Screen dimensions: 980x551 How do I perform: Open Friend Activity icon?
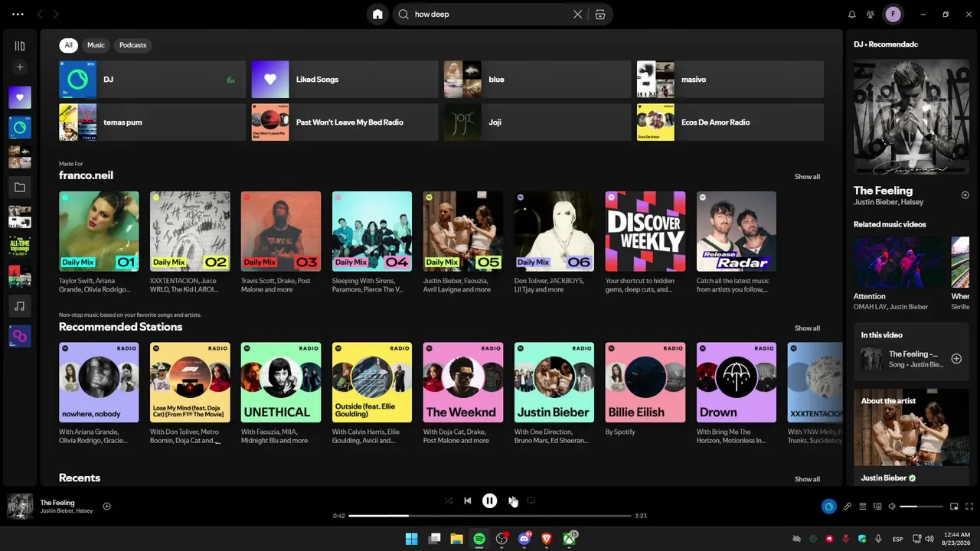[871, 14]
